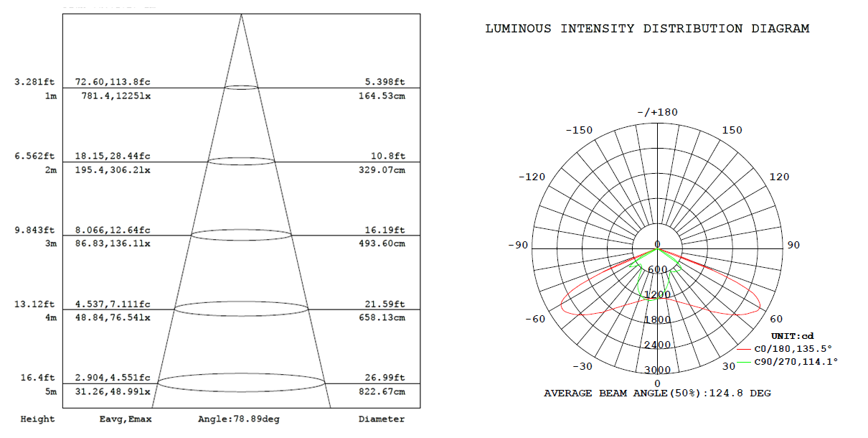
Task: Click the UNIT:cd legend heading
Action: coord(793,336)
